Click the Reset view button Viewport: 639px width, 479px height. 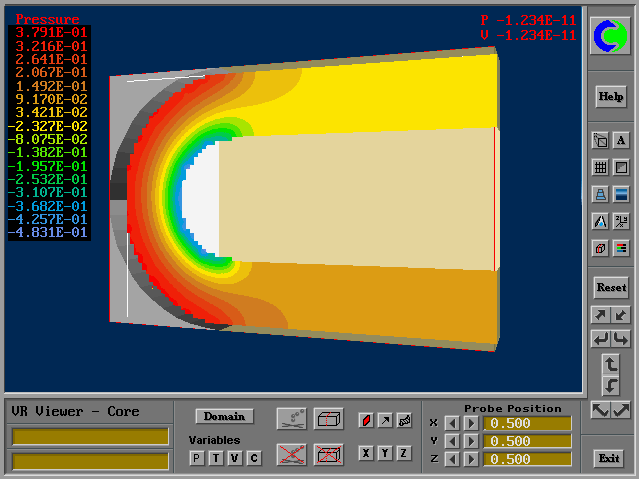(610, 287)
